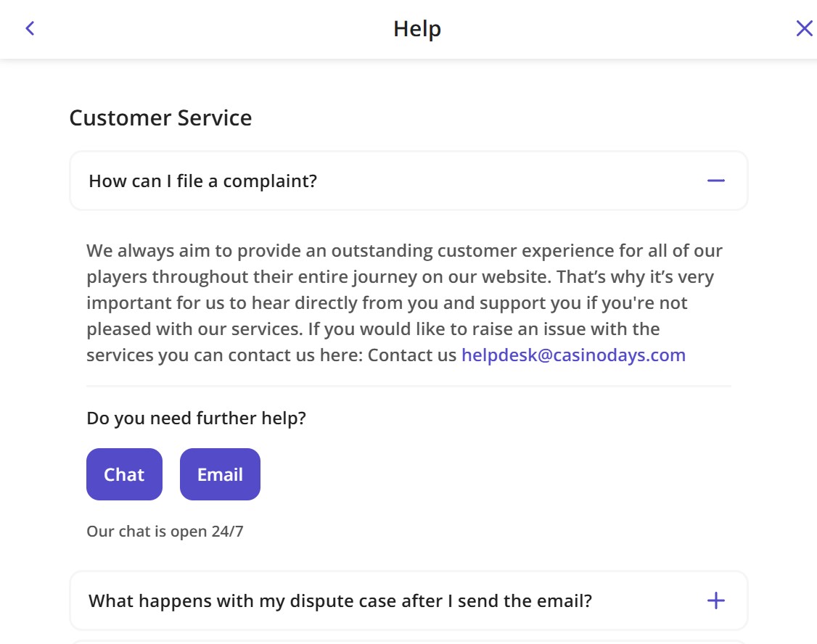Click the divider line below the complaint answer
Viewport: 817px width, 644px height.
click(408, 387)
